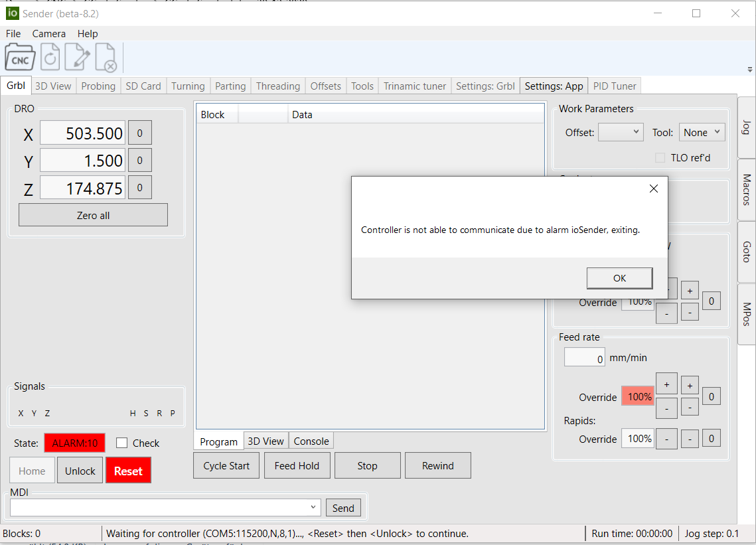Click the red Reset button
The width and height of the screenshot is (756, 545).
[128, 471]
